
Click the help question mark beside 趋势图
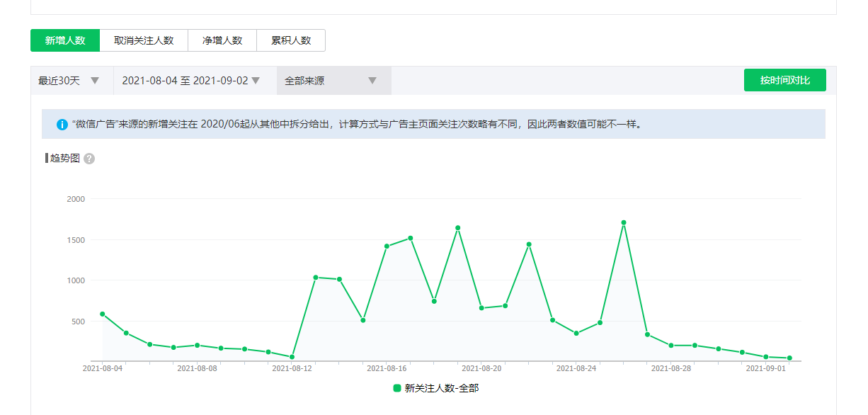pyautogui.click(x=89, y=159)
